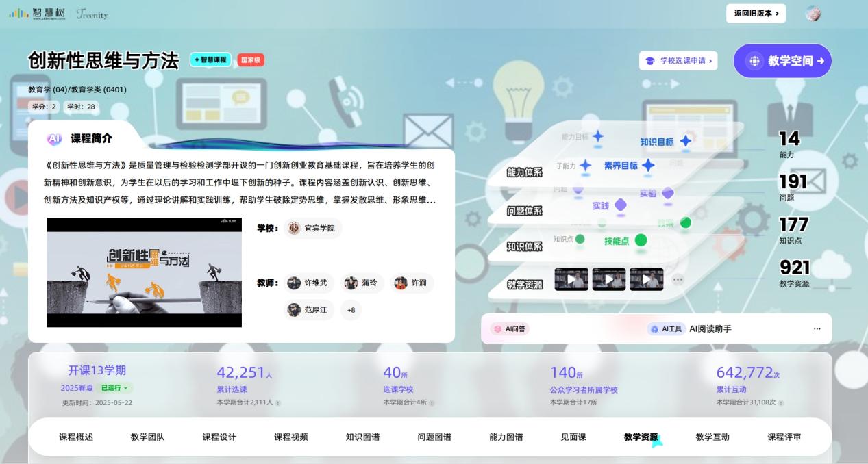Open the course intro video thumbnail
The width and height of the screenshot is (868, 464).
point(144,272)
